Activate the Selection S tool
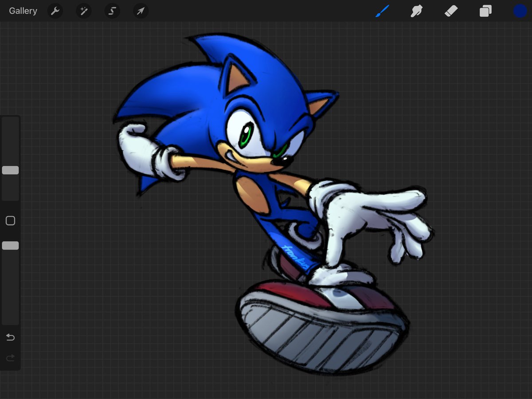Image resolution: width=532 pixels, height=399 pixels. (x=112, y=11)
